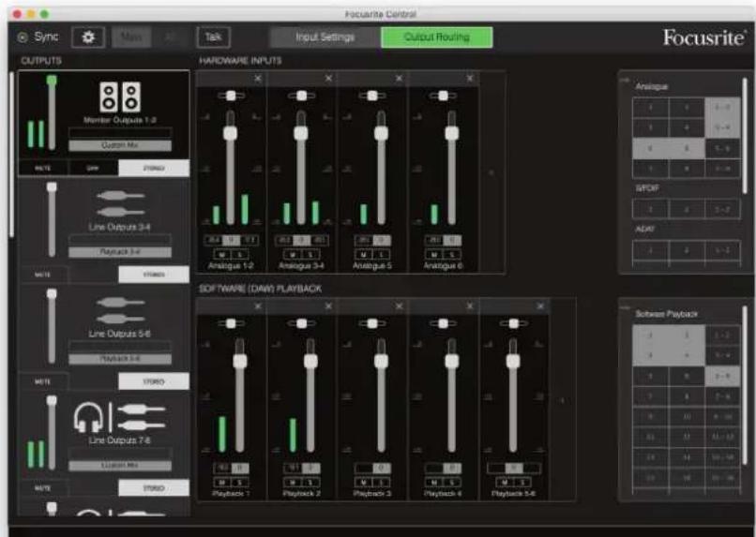Viewport: 756px width, 537px height.
Task: Click the Outputs list scrollbar
Action: [x=11, y=154]
